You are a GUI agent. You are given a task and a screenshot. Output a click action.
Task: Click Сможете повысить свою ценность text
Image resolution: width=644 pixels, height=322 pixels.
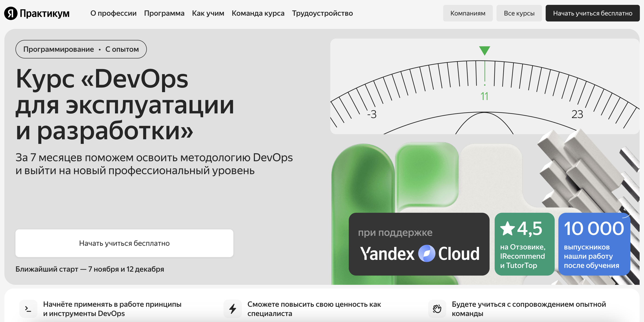(314, 309)
